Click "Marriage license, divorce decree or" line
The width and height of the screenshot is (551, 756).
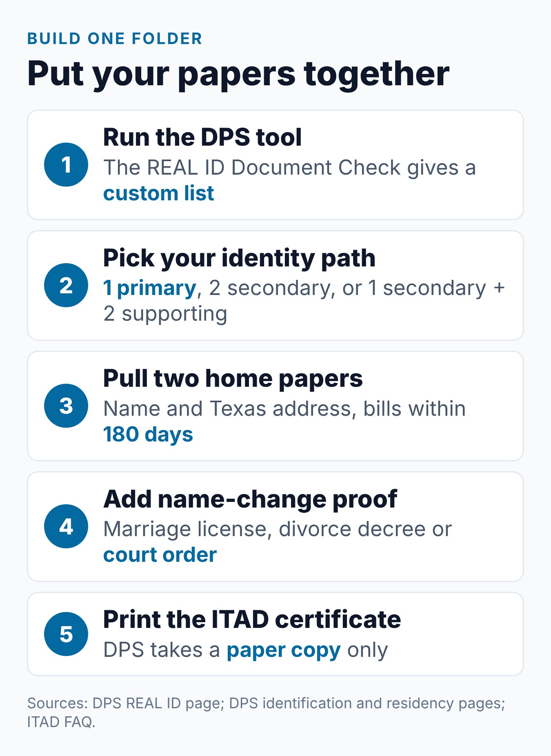(x=278, y=529)
